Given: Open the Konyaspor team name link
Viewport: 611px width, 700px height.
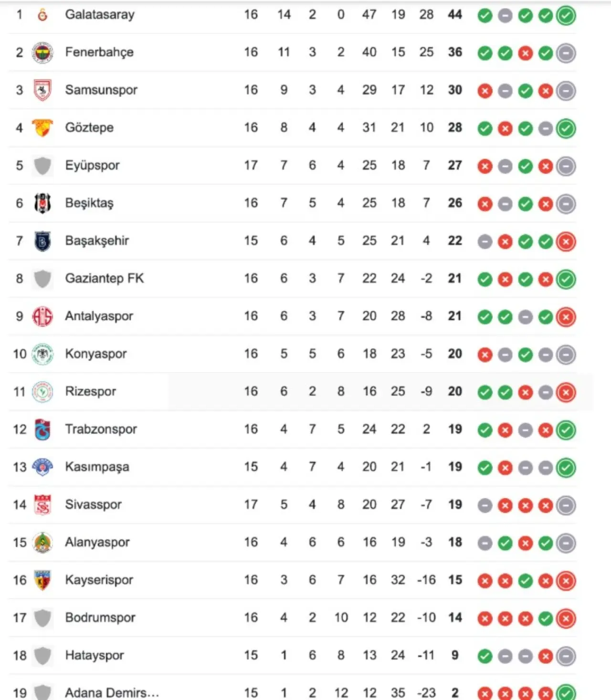Looking at the screenshot, I should 96,354.
